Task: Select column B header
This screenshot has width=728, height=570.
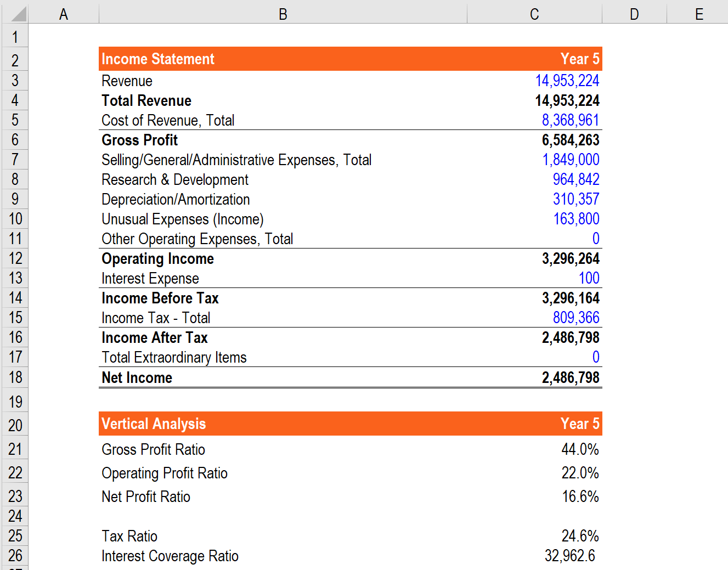Action: 282,14
